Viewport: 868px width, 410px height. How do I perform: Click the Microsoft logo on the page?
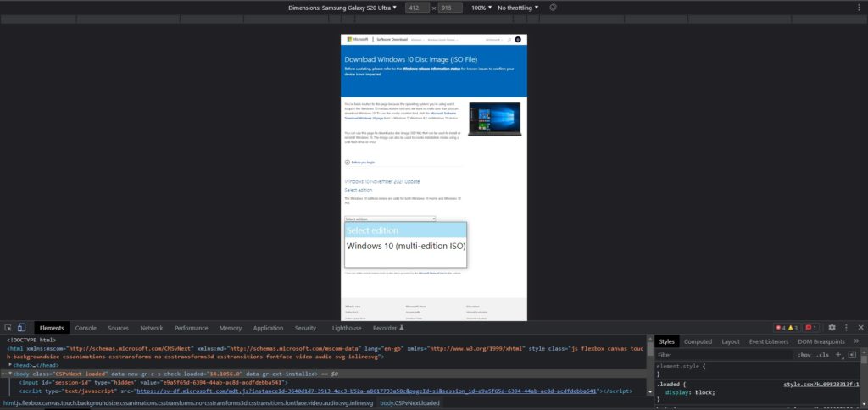[358, 39]
